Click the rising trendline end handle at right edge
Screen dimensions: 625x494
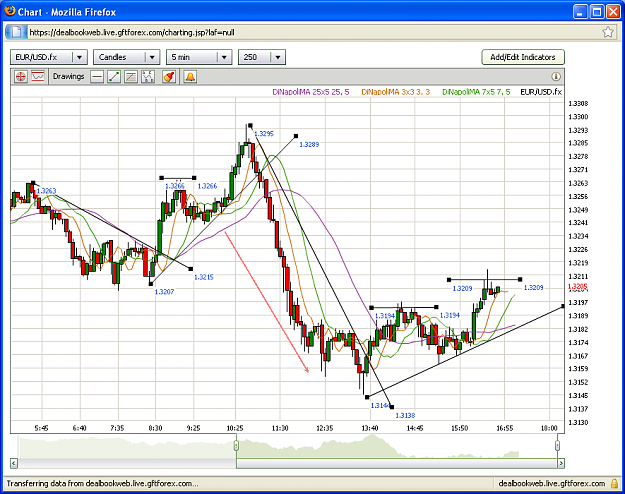pyautogui.click(x=563, y=306)
